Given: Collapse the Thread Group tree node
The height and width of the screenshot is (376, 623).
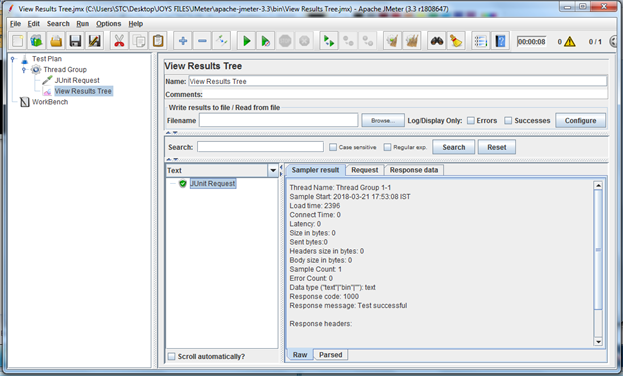Looking at the screenshot, I should point(24,70).
